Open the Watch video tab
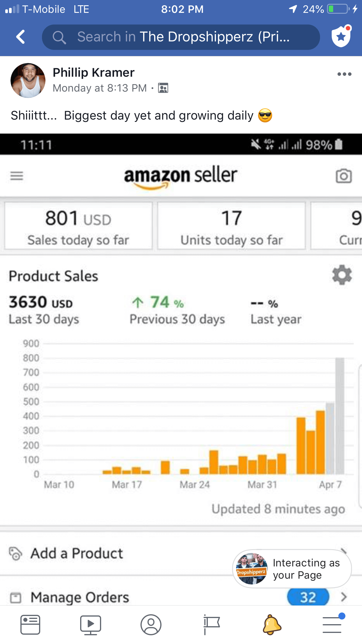The image size is (362, 644). coord(91,624)
